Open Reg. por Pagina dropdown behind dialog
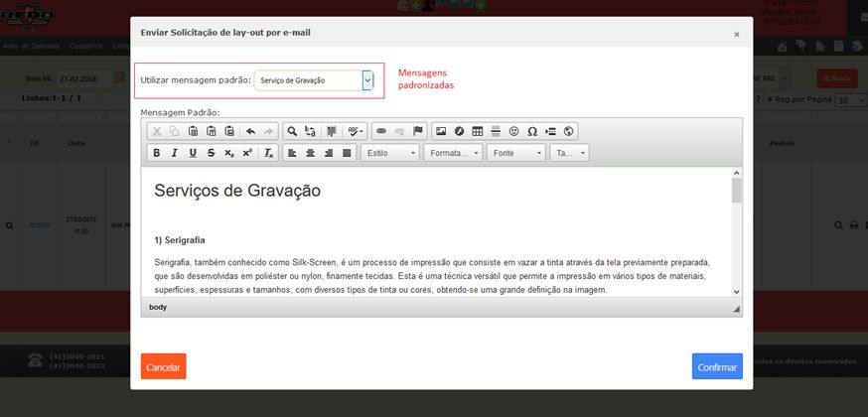Screen dimensions: 868x417 (851, 100)
